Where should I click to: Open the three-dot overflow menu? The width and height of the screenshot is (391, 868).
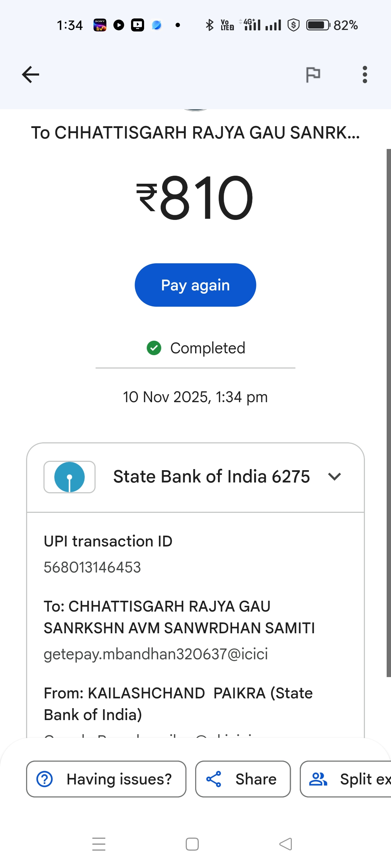click(x=365, y=75)
